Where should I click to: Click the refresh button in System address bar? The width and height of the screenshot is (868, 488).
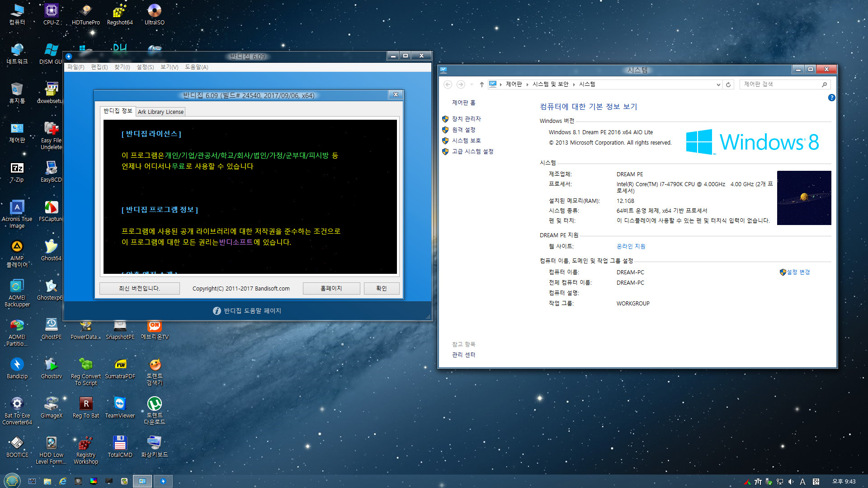point(728,84)
